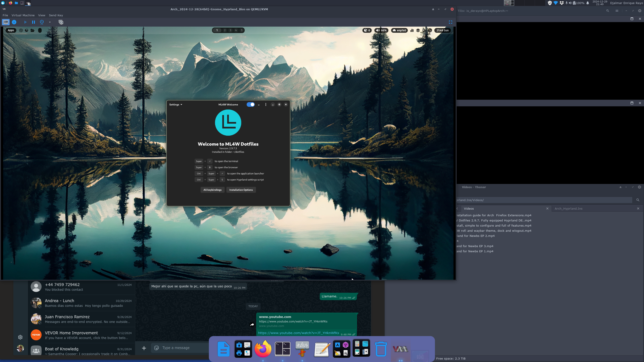Open the Virtual Machine menu
This screenshot has width=644, height=362.
click(23, 15)
